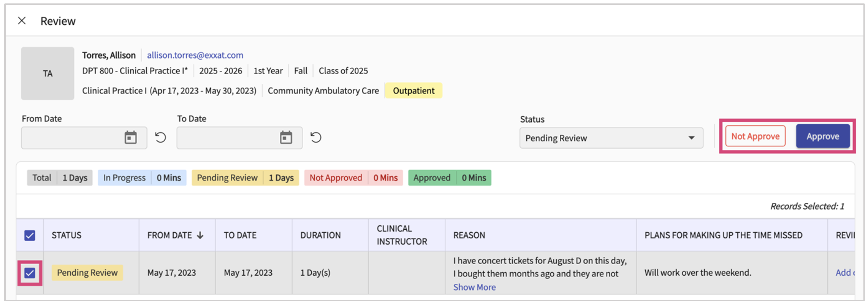Reset the From Date field
868x305 pixels.
161,137
